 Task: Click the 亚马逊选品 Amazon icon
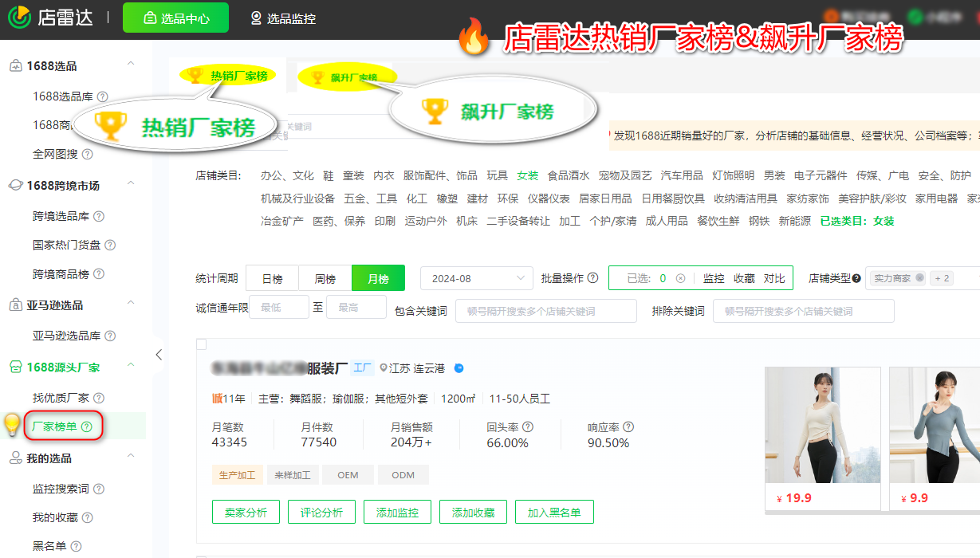point(15,305)
